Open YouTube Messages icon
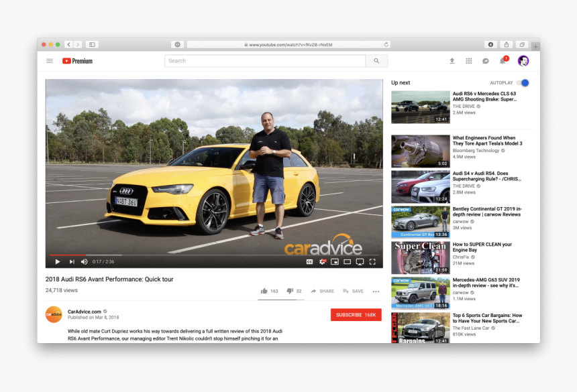This screenshot has width=577, height=392. pos(485,60)
